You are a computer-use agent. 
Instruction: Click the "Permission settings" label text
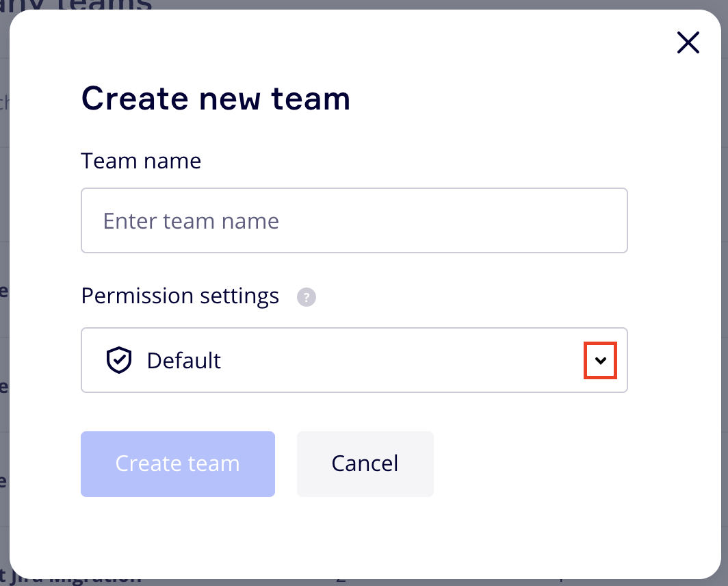point(180,296)
